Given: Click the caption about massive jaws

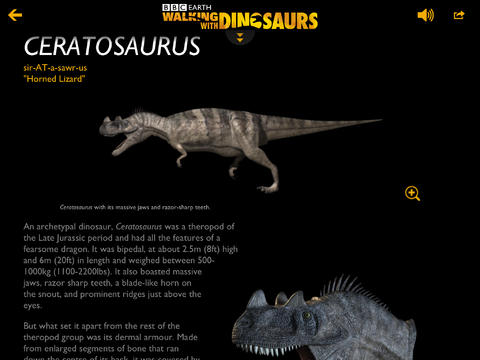Looking at the screenshot, I should (x=135, y=207).
